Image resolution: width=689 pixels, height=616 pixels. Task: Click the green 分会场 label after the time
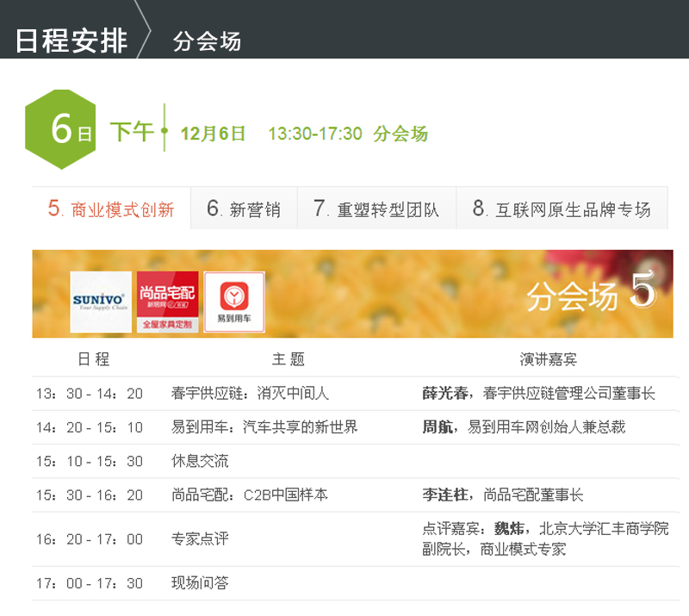(400, 134)
